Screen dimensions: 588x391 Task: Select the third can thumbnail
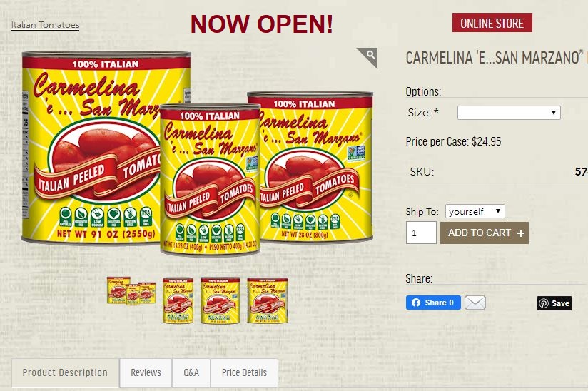[220, 300]
